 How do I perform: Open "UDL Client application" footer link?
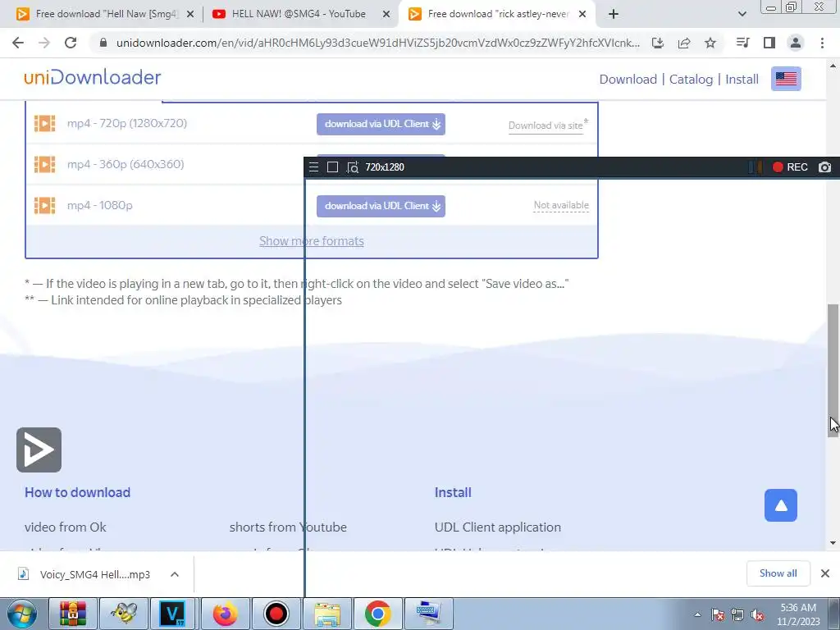[x=498, y=527]
